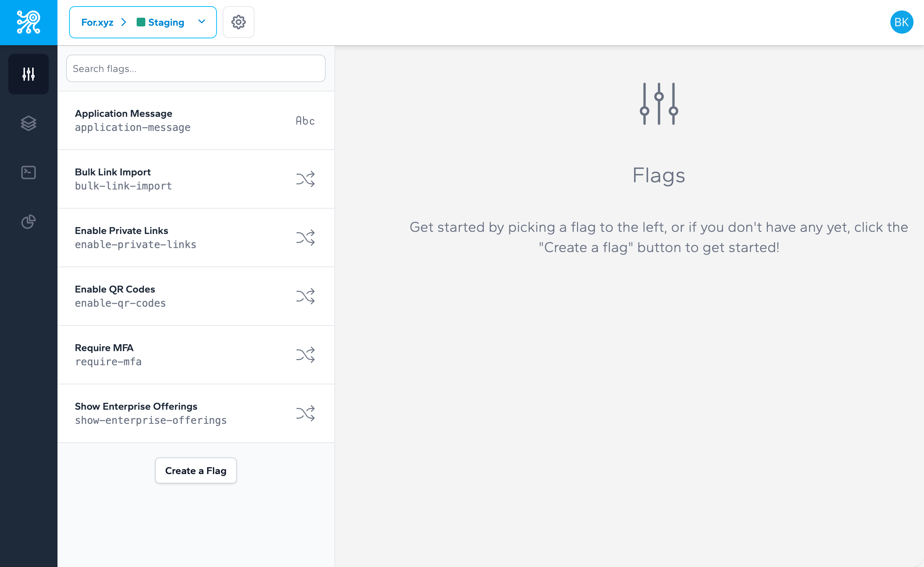This screenshot has width=924, height=567.
Task: Click the variant type icon on Bulk Link Import
Action: (x=304, y=179)
